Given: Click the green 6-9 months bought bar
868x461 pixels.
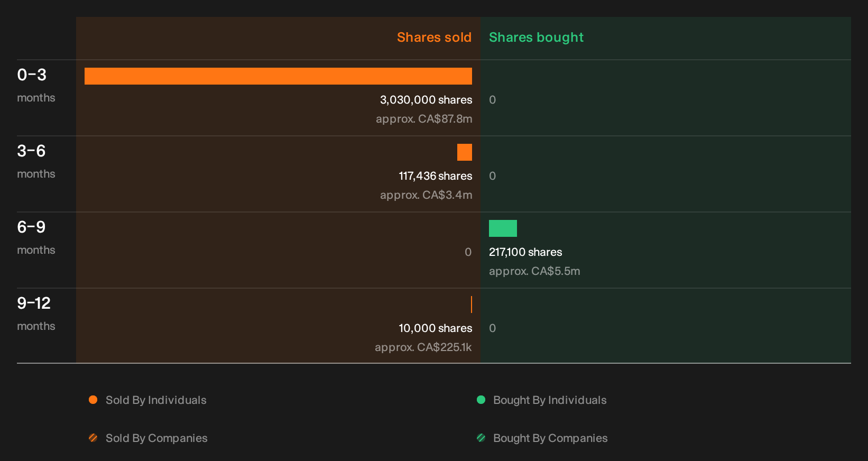Looking at the screenshot, I should (503, 228).
